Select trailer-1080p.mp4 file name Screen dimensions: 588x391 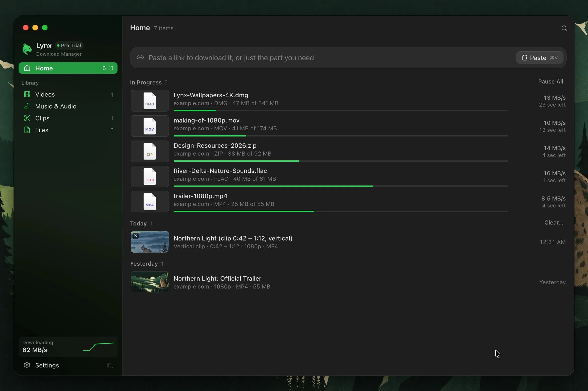(x=200, y=196)
